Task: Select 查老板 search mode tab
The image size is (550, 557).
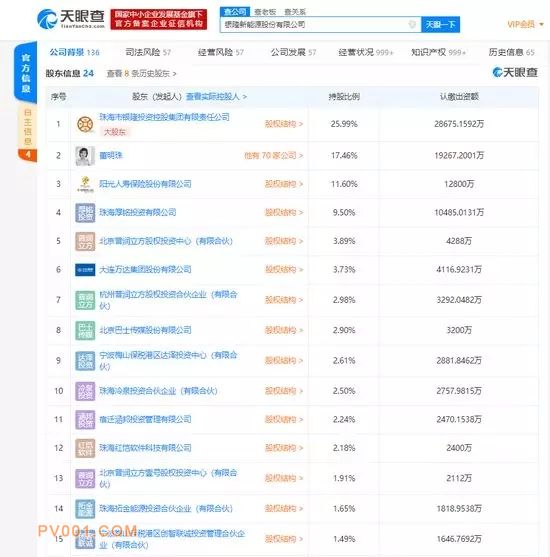Action: coord(265,12)
